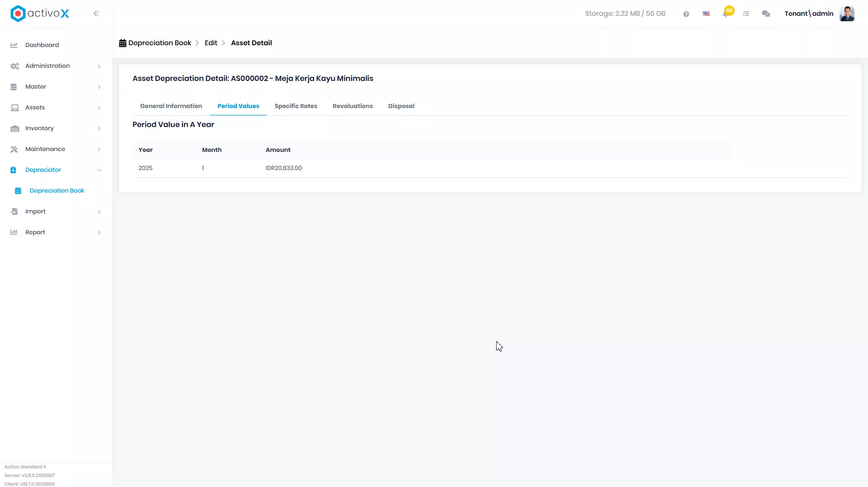Image resolution: width=868 pixels, height=487 pixels.
Task: Open the Depreciator menu label
Action: [x=43, y=170]
